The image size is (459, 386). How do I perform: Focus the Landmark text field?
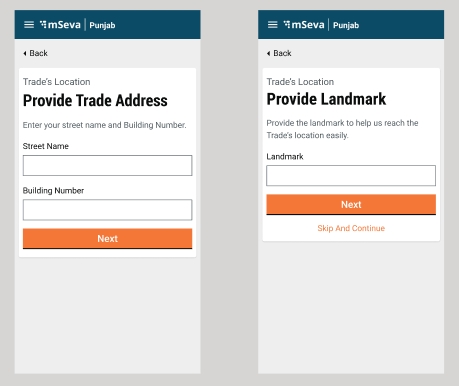(x=351, y=175)
